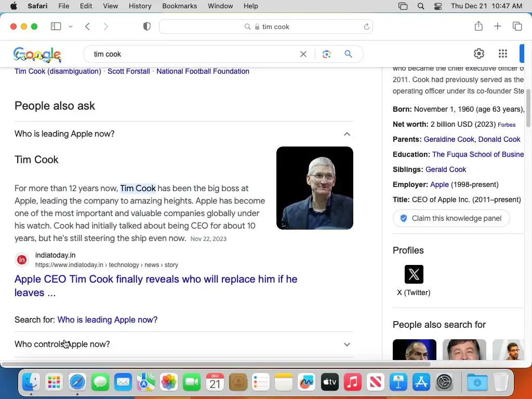Open the Share menu in Safari

(x=478, y=26)
